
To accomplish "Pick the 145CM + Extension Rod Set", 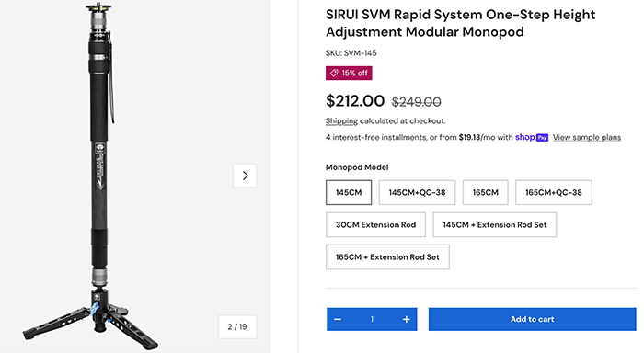I will pyautogui.click(x=495, y=224).
